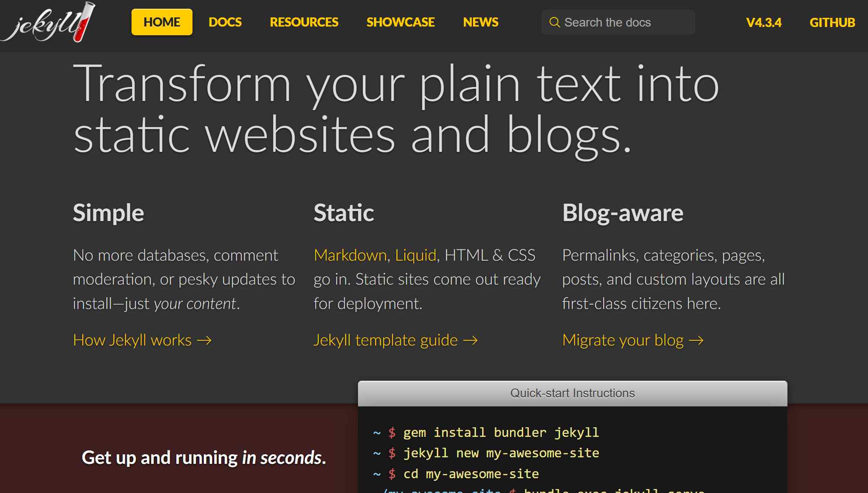
Task: Click the Blog-aware heading
Action: tap(623, 213)
